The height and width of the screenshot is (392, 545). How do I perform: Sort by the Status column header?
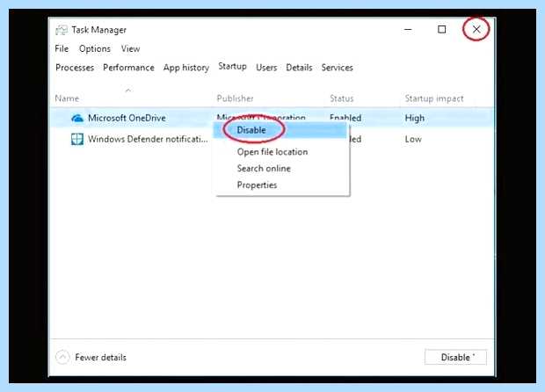[342, 98]
